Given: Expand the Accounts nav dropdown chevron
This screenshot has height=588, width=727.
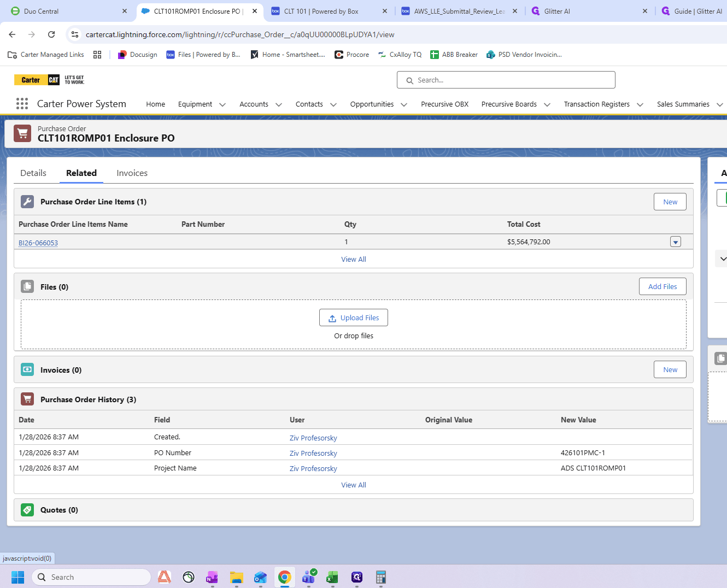Looking at the screenshot, I should (x=279, y=104).
